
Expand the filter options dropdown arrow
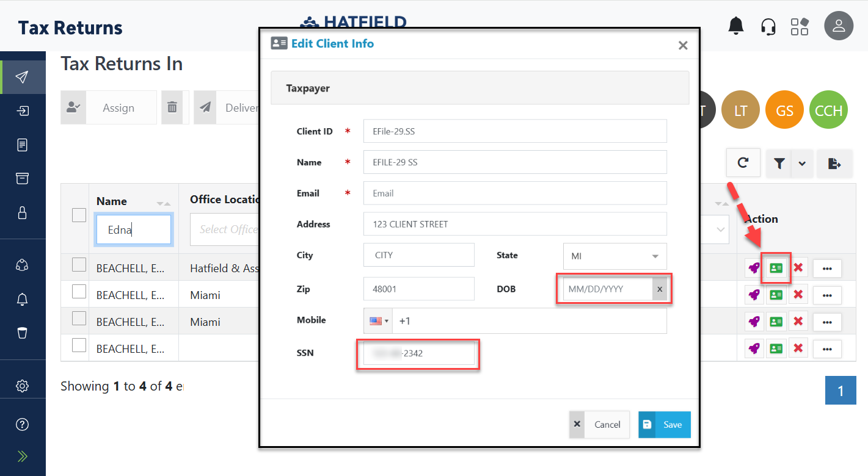tap(802, 163)
